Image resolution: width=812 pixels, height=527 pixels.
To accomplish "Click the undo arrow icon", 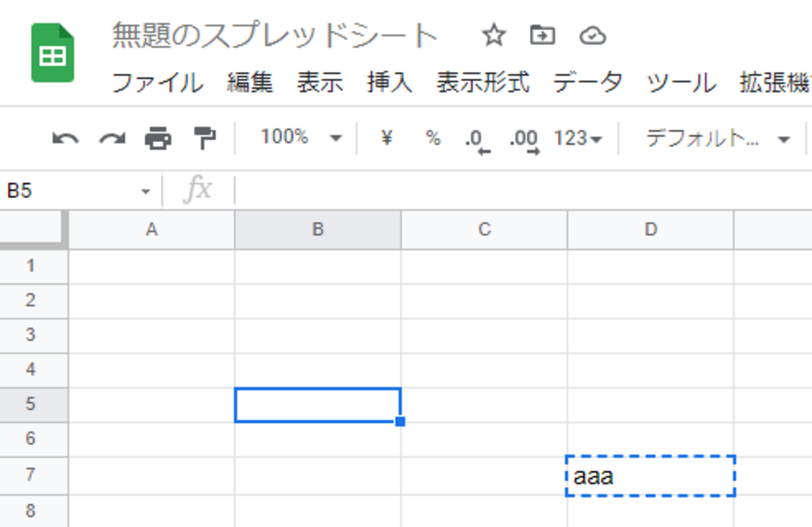I will (65, 138).
